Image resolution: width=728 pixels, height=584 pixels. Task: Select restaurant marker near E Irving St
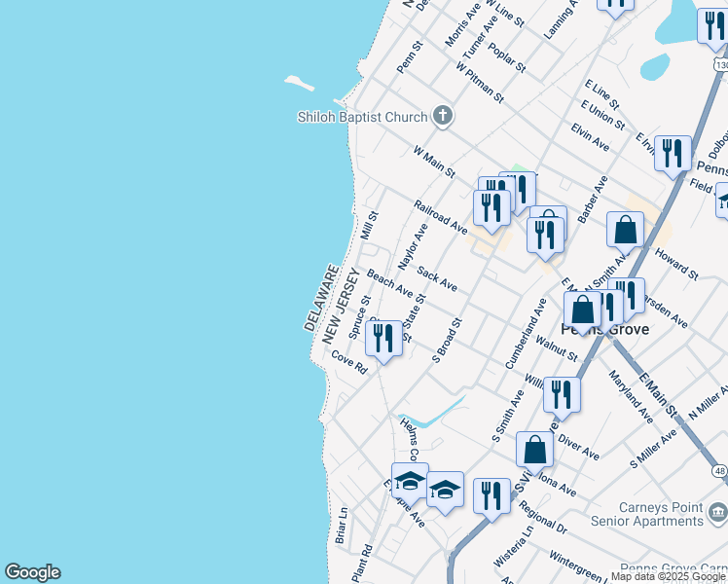673,156
